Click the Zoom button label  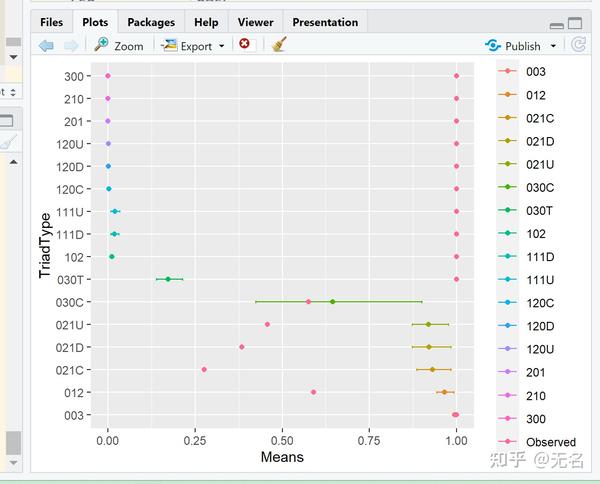point(128,46)
